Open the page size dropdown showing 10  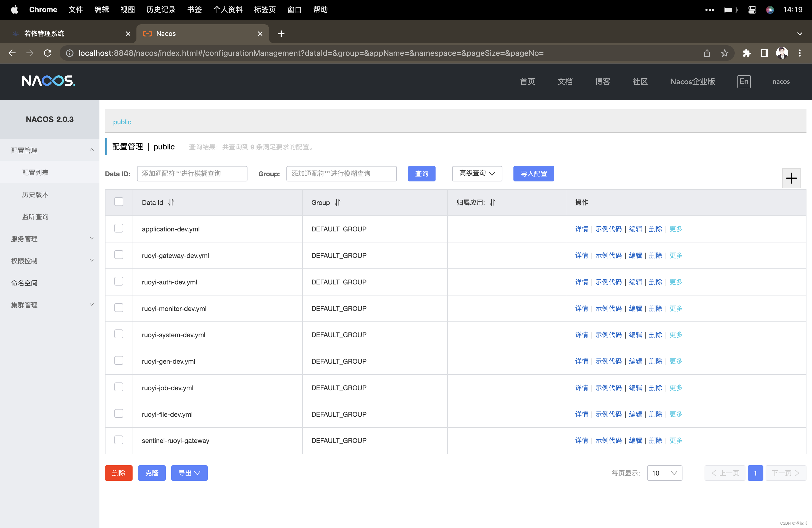(664, 473)
